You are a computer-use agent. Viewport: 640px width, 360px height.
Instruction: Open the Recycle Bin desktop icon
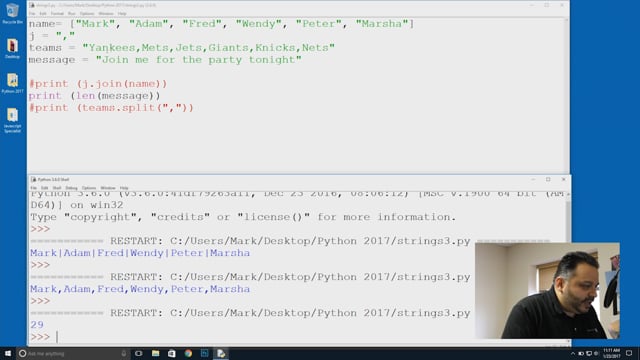[12, 12]
